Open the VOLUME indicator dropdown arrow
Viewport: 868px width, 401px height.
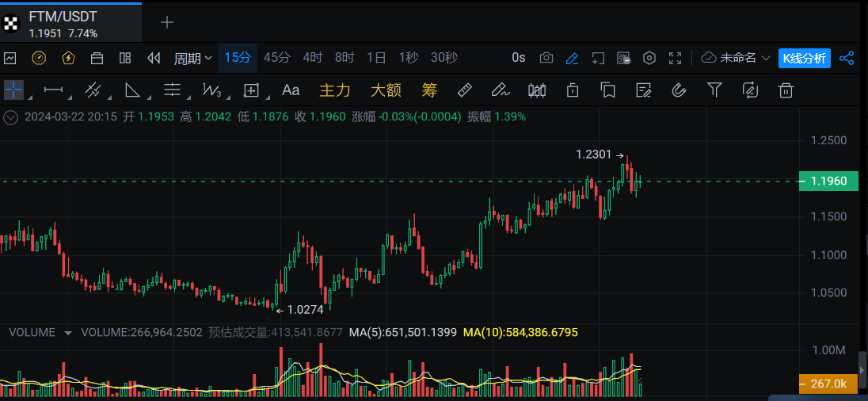pos(68,333)
